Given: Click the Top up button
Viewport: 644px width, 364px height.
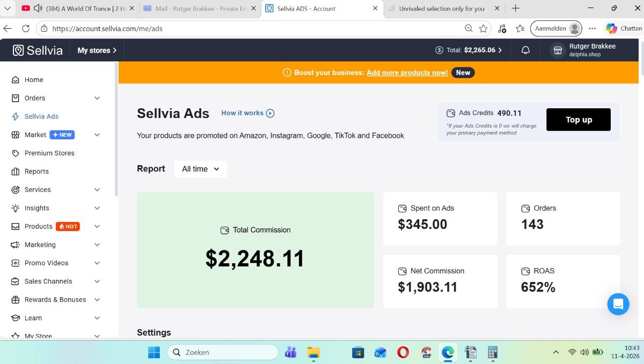Looking at the screenshot, I should pos(578,120).
